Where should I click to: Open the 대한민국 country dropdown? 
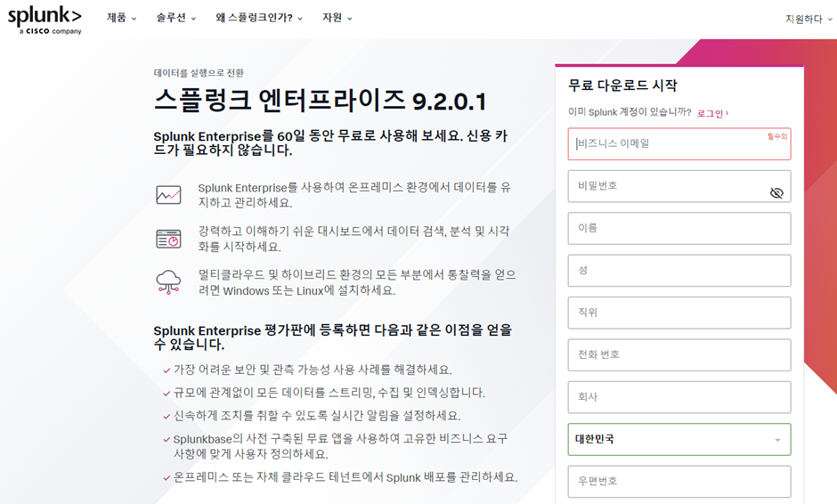point(679,439)
